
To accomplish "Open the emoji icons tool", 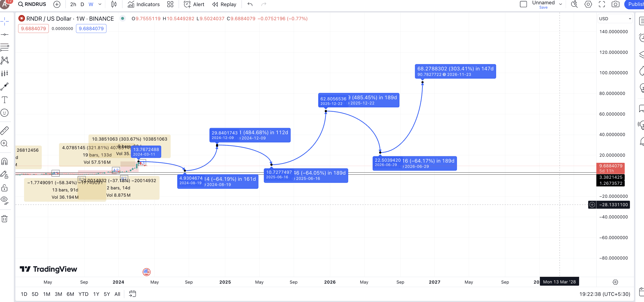I will (x=5, y=113).
